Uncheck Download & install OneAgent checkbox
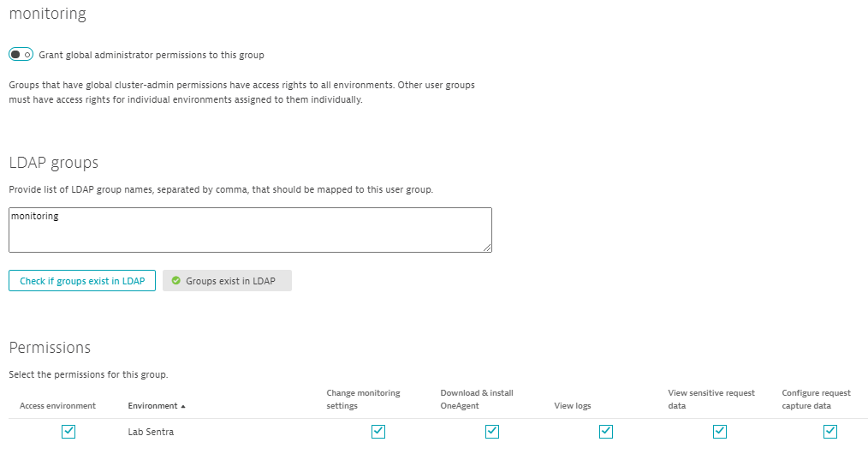The image size is (868, 460). coord(491,432)
